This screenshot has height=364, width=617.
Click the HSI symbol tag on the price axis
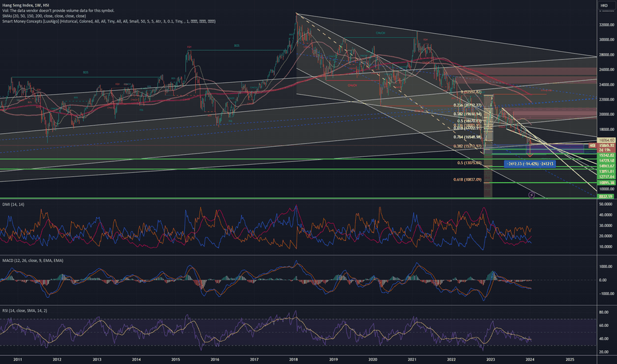[x=593, y=146]
